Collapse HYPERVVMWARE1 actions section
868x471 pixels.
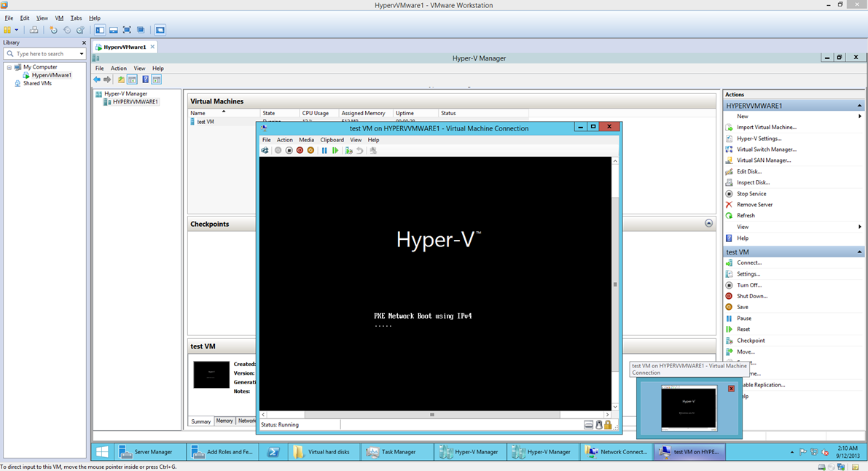[859, 106]
